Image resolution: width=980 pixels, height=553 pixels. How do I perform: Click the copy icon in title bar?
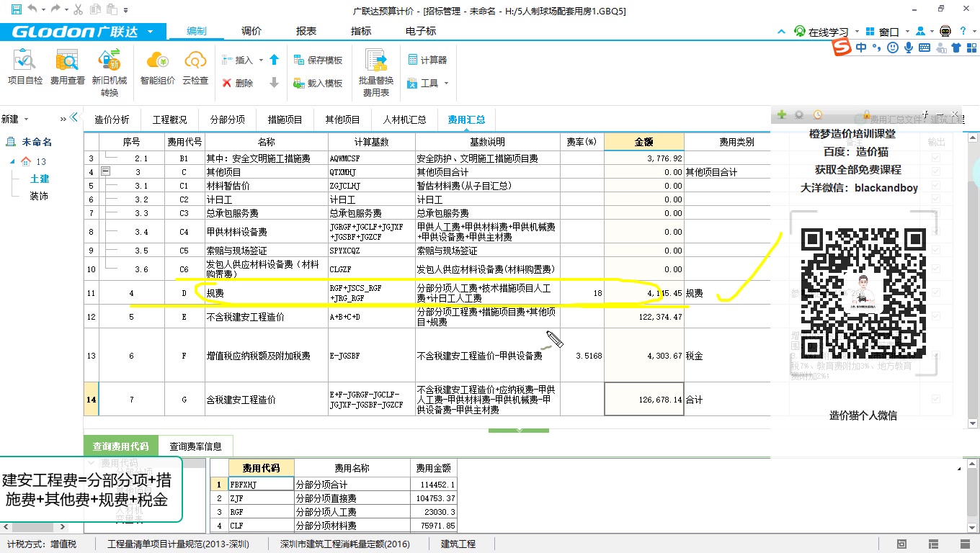click(94, 10)
